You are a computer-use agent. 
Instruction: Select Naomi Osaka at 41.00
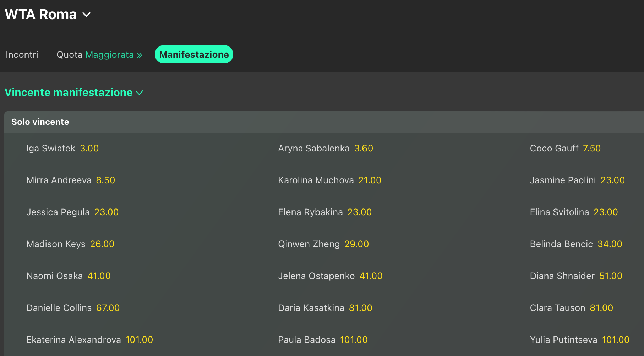click(x=99, y=276)
